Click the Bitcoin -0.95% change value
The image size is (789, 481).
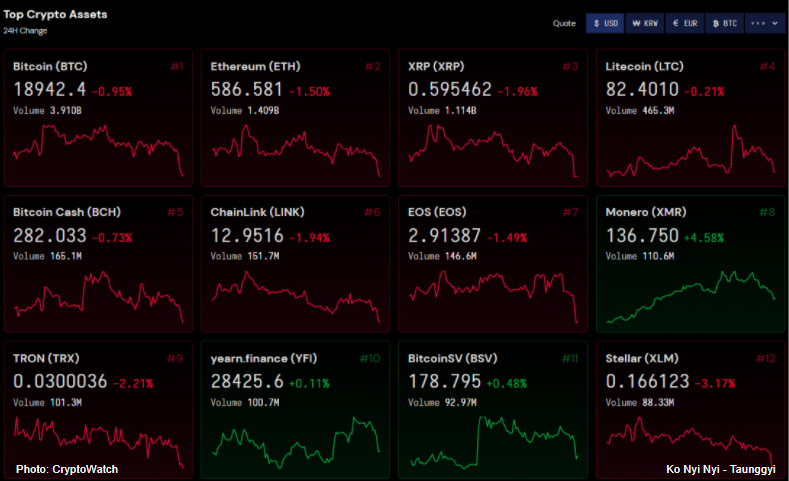[x=112, y=92]
